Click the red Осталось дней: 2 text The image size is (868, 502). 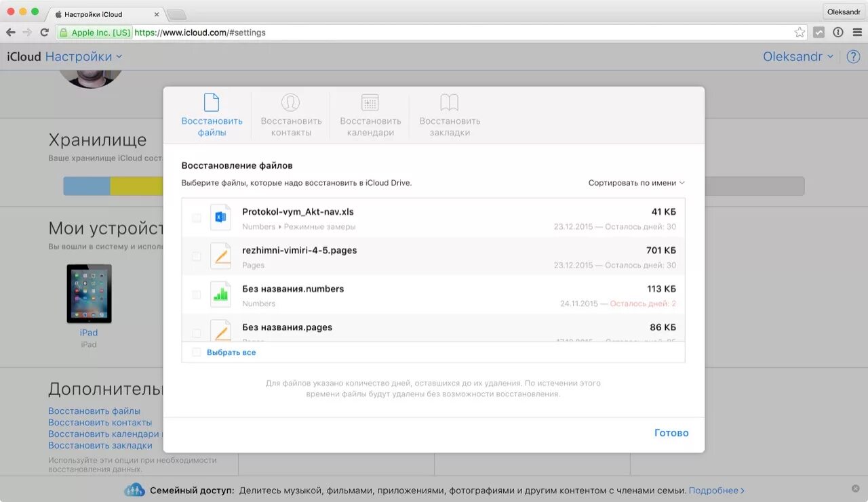click(x=643, y=304)
